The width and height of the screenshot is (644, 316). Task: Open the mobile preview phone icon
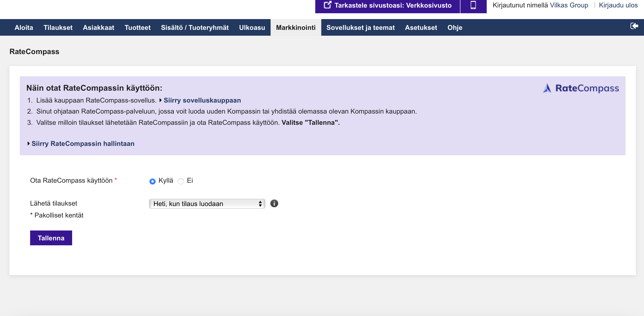pos(473,5)
